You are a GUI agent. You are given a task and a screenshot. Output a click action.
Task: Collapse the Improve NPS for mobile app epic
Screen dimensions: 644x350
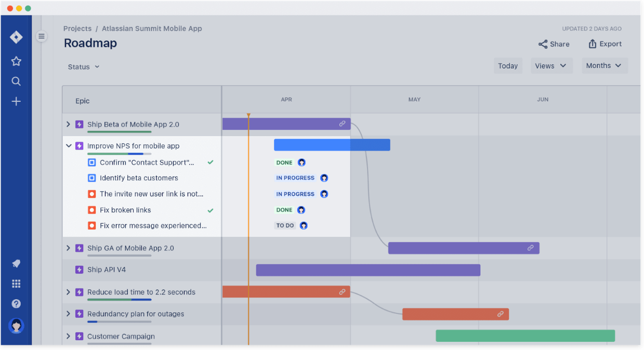(x=69, y=146)
